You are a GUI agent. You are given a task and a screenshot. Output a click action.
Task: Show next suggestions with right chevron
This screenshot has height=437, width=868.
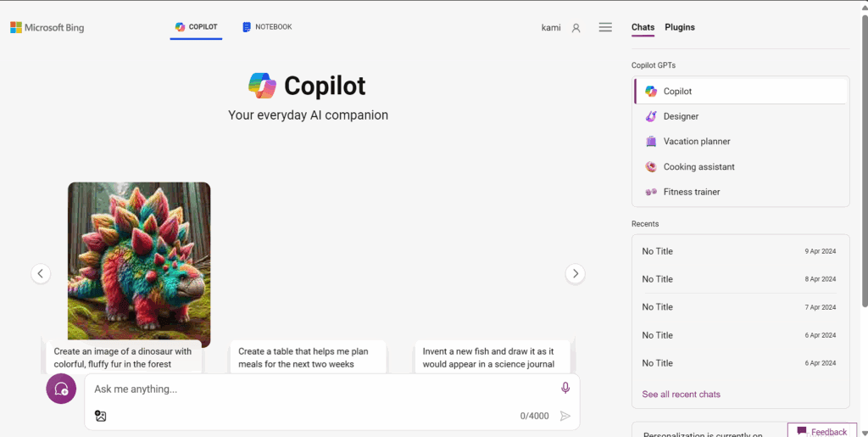576,273
